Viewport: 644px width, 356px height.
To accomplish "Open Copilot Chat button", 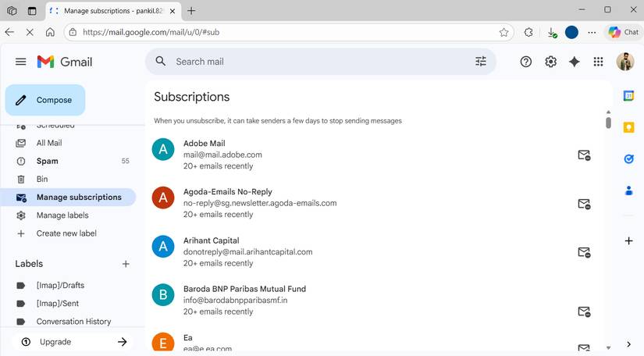I will point(624,32).
